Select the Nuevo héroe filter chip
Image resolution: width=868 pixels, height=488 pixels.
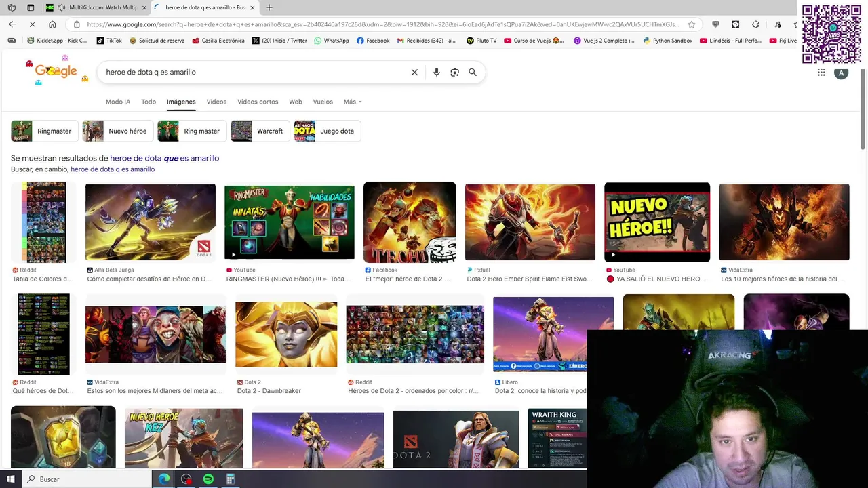coord(118,131)
